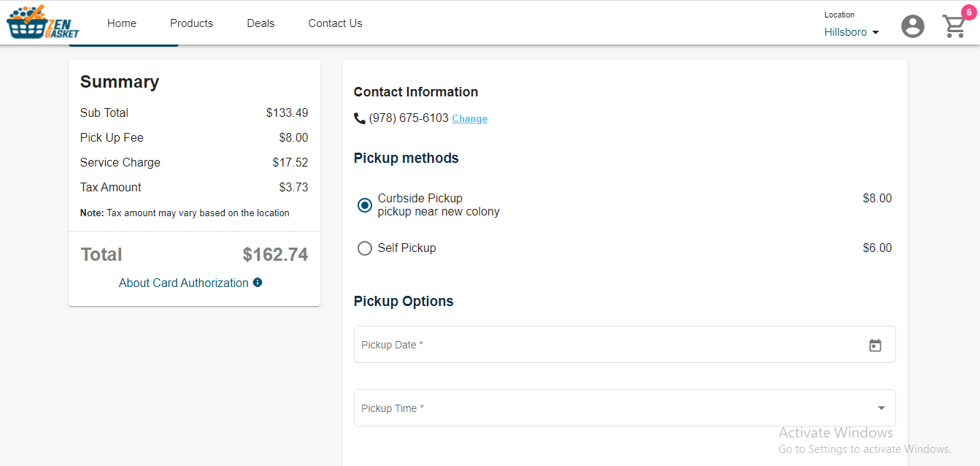Screen dimensions: 980x466
Task: Click the Zen Basket logo
Action: 43,23
